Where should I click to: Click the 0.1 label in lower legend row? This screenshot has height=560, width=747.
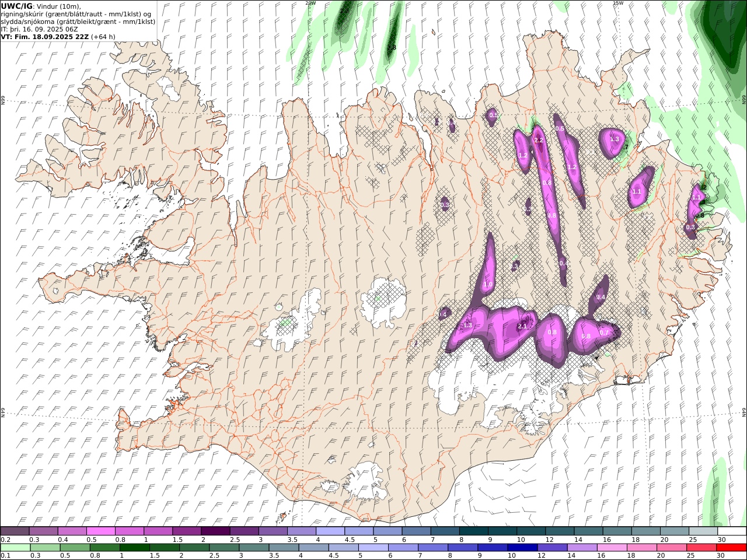5,556
